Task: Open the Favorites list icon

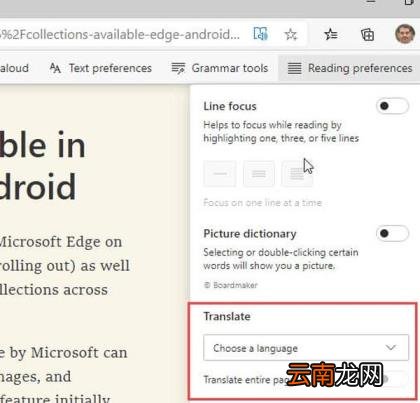Action: [x=331, y=34]
